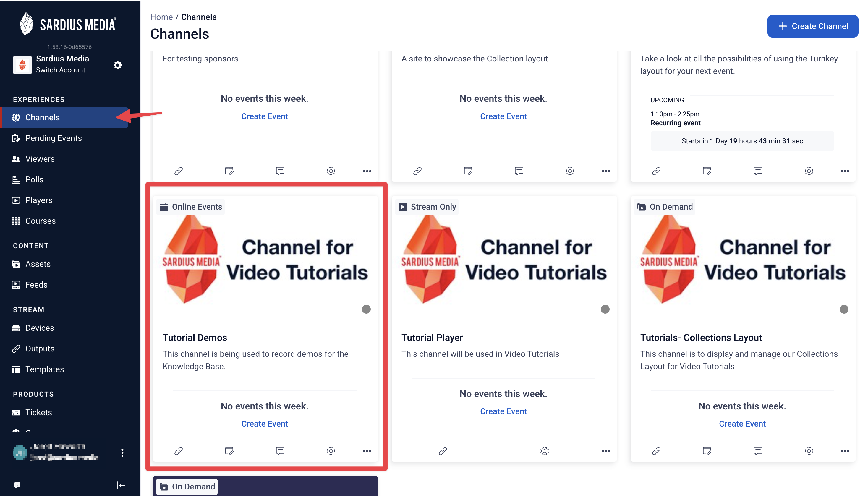Open settings gear on Tutorials- Collections Layout card
Image resolution: width=868 pixels, height=496 pixels.
(x=809, y=451)
